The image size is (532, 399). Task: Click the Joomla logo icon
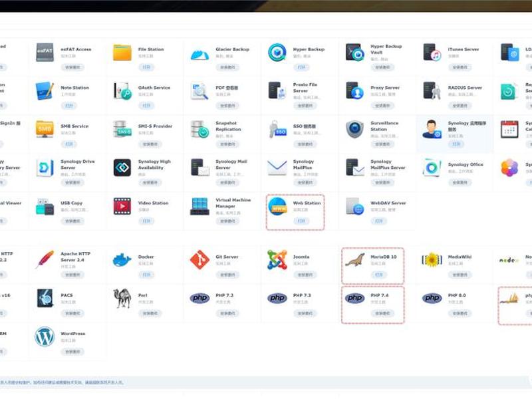[277, 260]
